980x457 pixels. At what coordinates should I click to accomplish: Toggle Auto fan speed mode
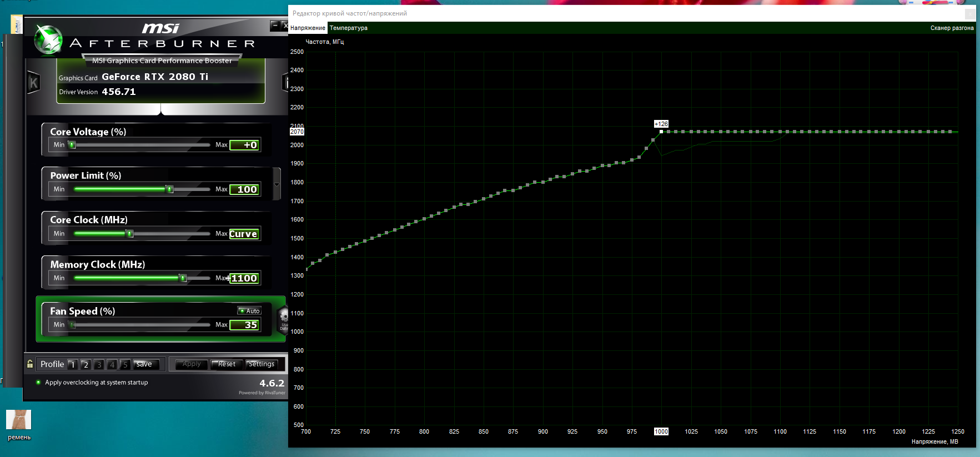point(250,311)
